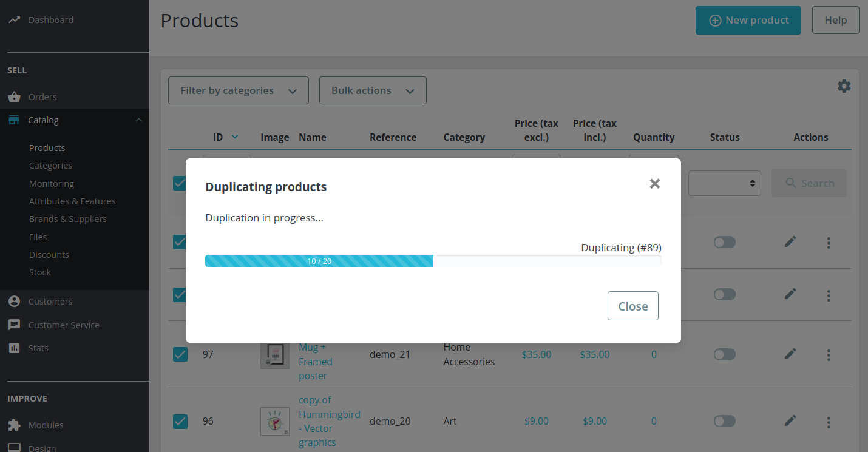The image size is (868, 452).
Task: Switch to the Stock page in Catalog
Action: pyautogui.click(x=40, y=272)
